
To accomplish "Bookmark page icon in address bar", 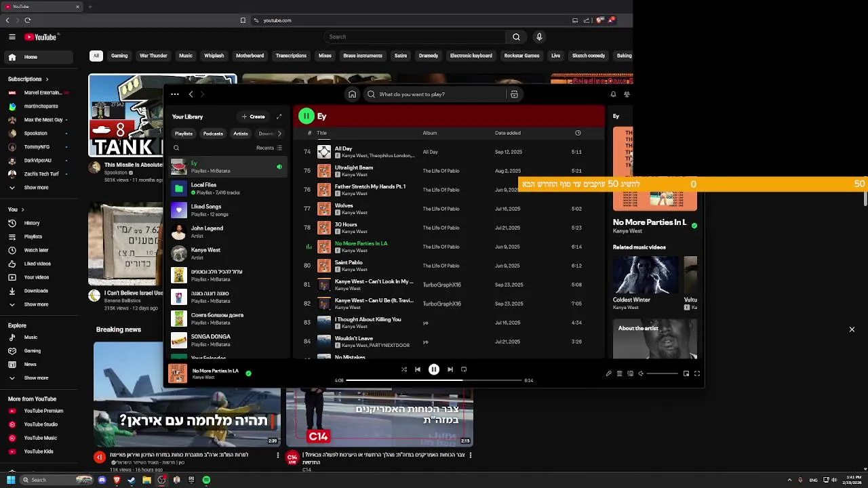I will click(x=243, y=20).
